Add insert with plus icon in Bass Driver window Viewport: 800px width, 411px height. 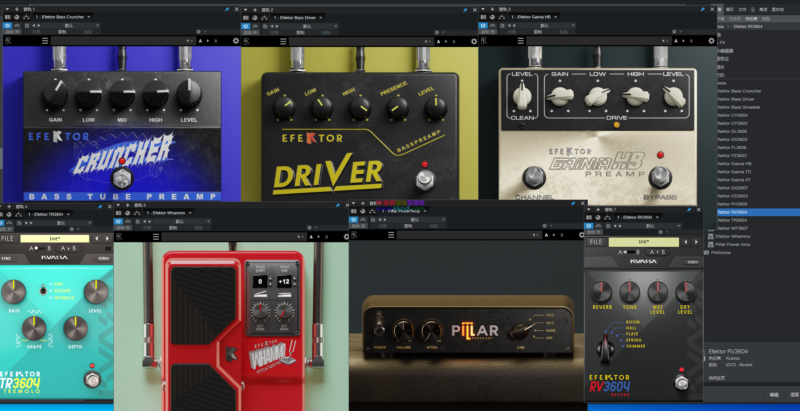(x=255, y=9)
